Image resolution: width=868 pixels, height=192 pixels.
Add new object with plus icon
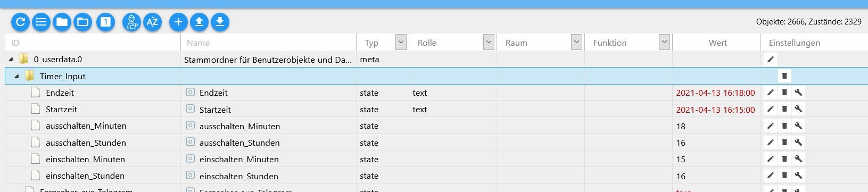[x=178, y=22]
